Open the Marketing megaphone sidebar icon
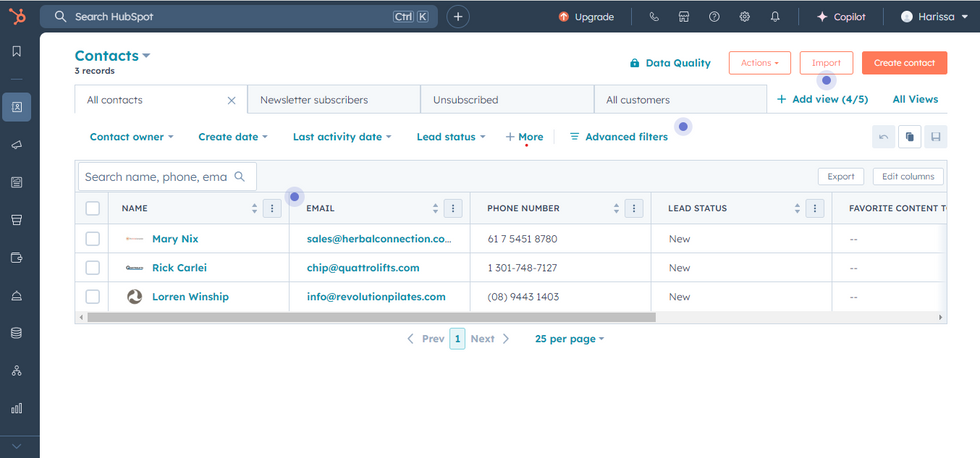The image size is (980, 458). click(17, 144)
